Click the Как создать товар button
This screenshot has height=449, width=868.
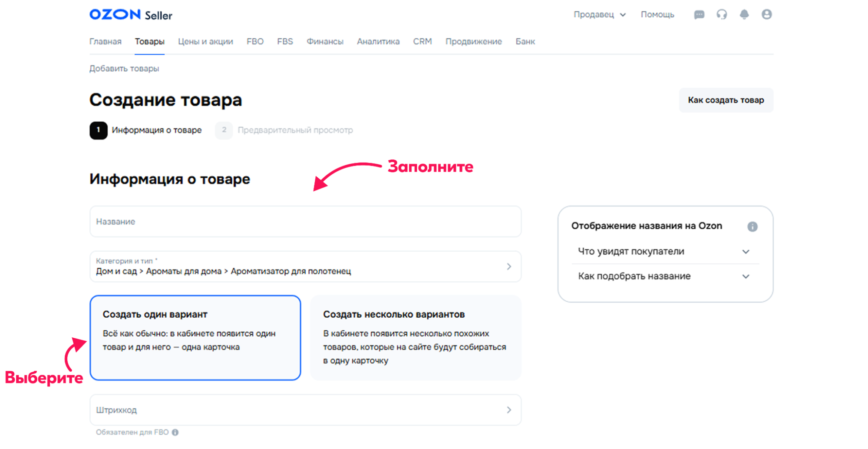pos(726,100)
